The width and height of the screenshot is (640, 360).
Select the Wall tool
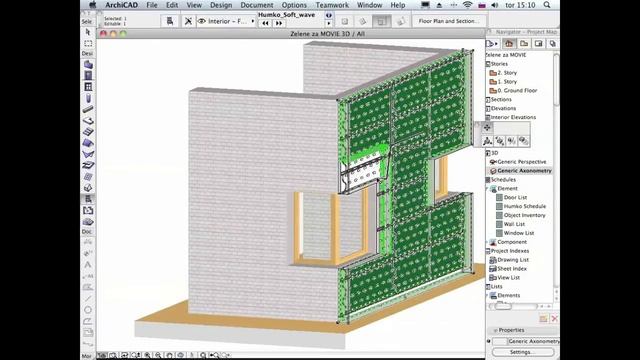[x=88, y=64]
